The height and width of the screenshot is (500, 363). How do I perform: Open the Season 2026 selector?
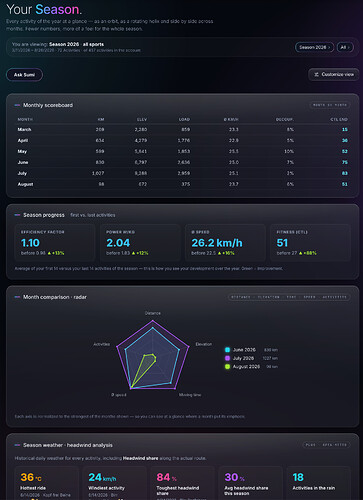(314, 47)
